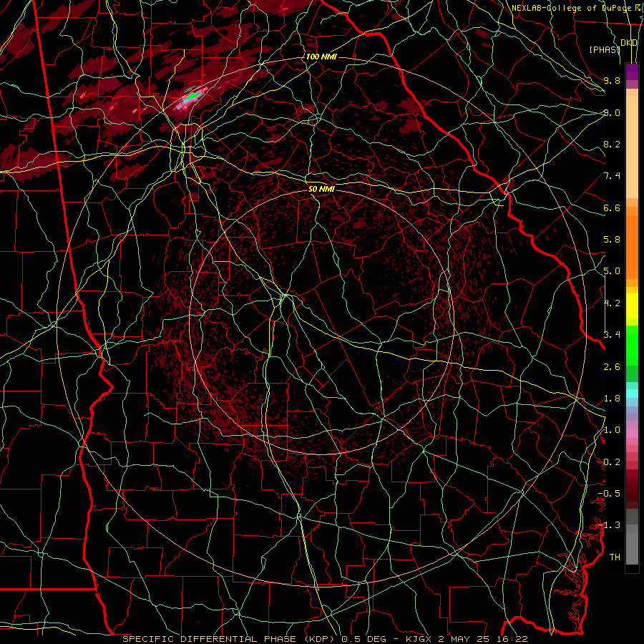The image size is (644, 644).
Task: Click the 9.8 legend value
Action: (612, 80)
